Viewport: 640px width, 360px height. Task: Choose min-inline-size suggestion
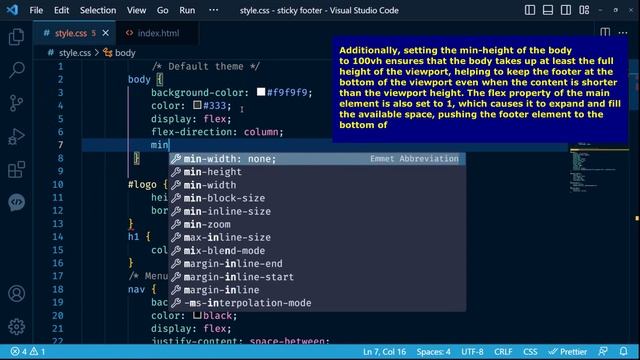tap(317, 211)
